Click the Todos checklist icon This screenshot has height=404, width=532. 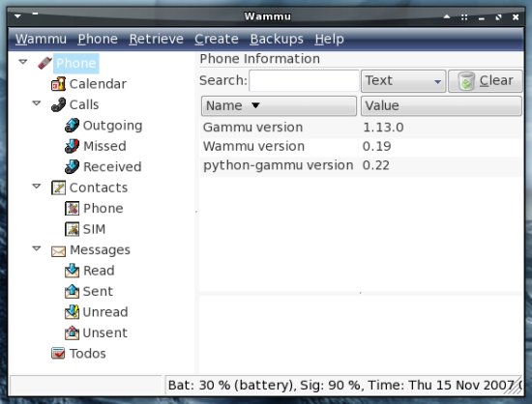click(x=58, y=354)
